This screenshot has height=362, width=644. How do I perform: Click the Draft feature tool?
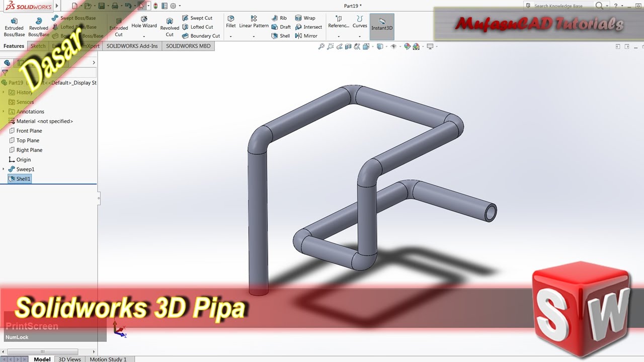[x=281, y=27]
